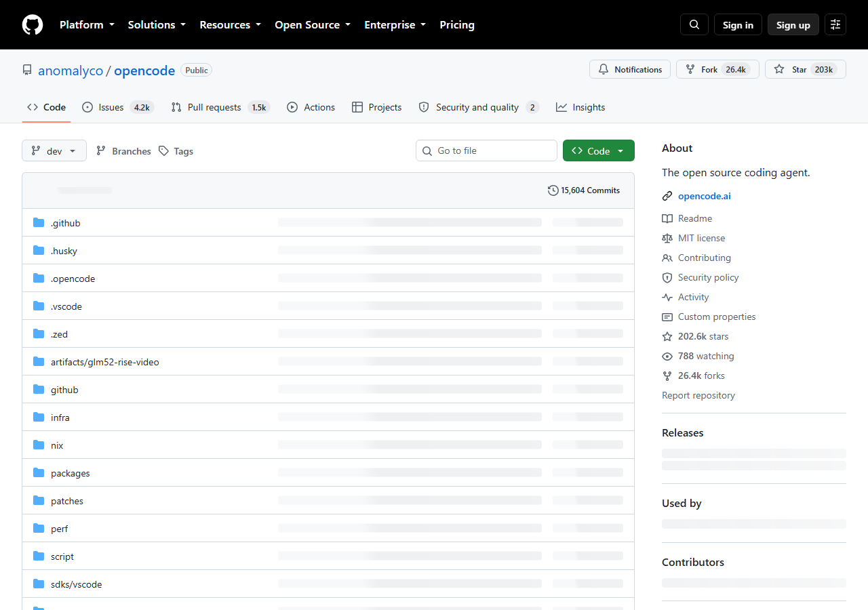This screenshot has height=610, width=868.
Task: Open the Report repository link
Action: pyautogui.click(x=698, y=395)
